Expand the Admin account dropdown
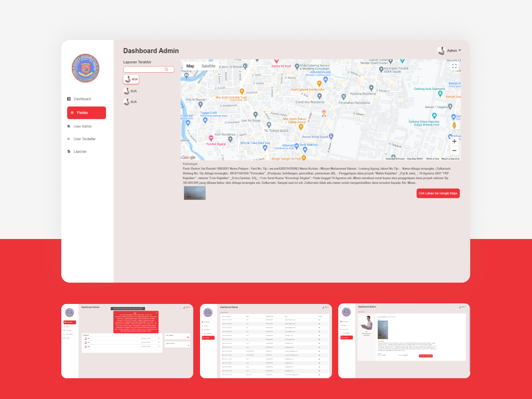The image size is (532, 399). coord(449,50)
